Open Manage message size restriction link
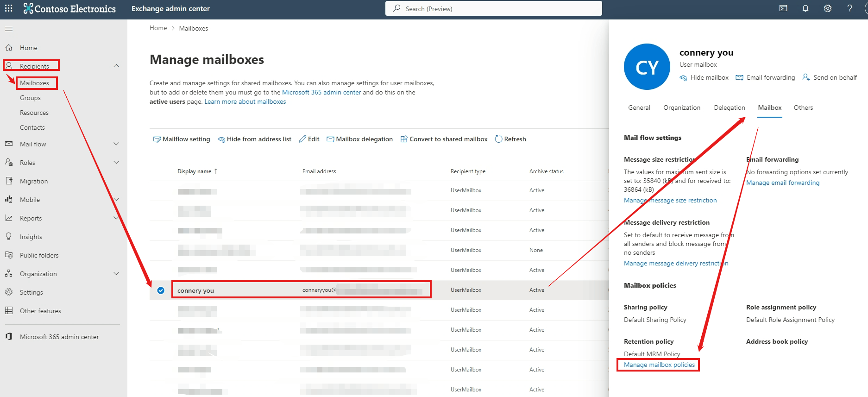Viewport: 868px width, 397px height. click(670, 201)
